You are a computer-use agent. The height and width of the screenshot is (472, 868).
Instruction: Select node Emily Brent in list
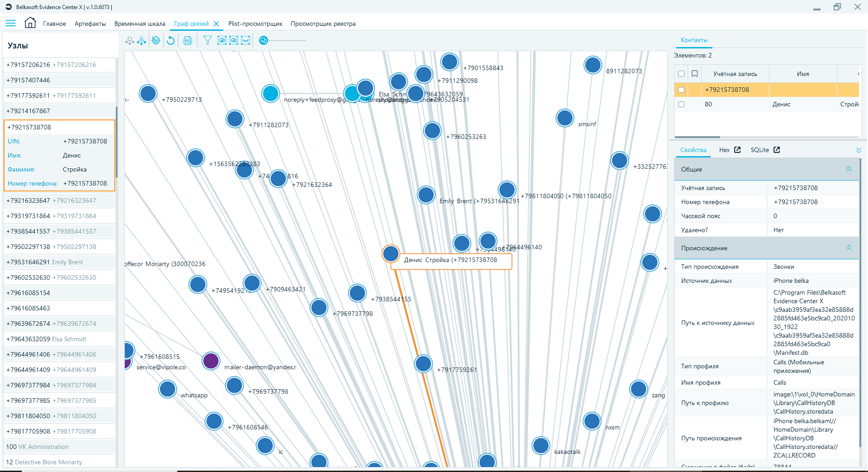[59, 262]
